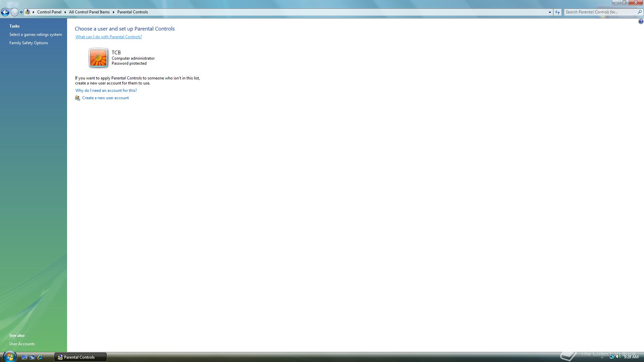
Task: Open 'What can I do with Parental Controls?'
Action: (108, 37)
